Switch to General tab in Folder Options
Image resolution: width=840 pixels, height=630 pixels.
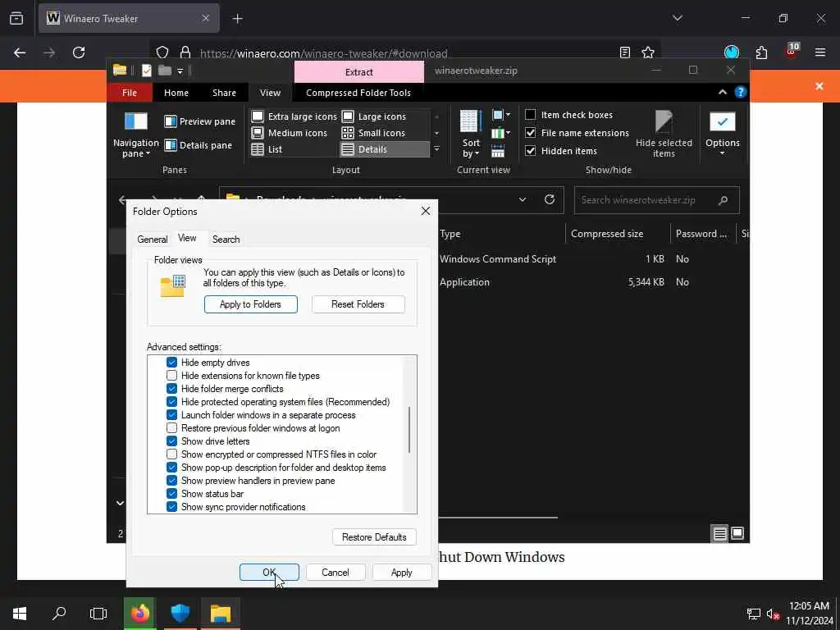[152, 240]
